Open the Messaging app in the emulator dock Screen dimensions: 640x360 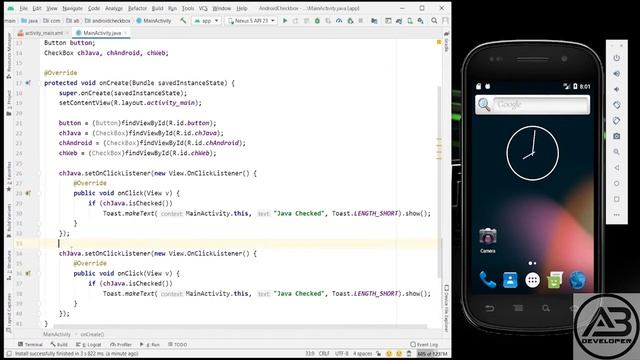[x=555, y=280]
